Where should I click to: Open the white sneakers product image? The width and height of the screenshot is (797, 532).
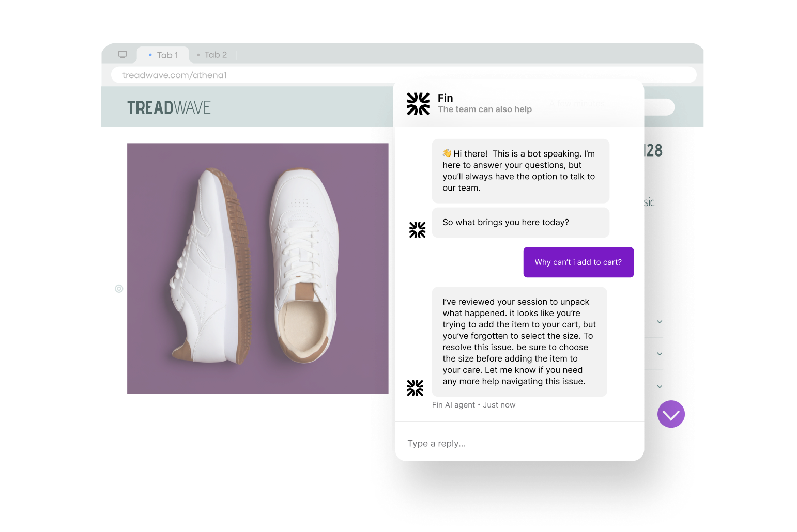click(258, 269)
